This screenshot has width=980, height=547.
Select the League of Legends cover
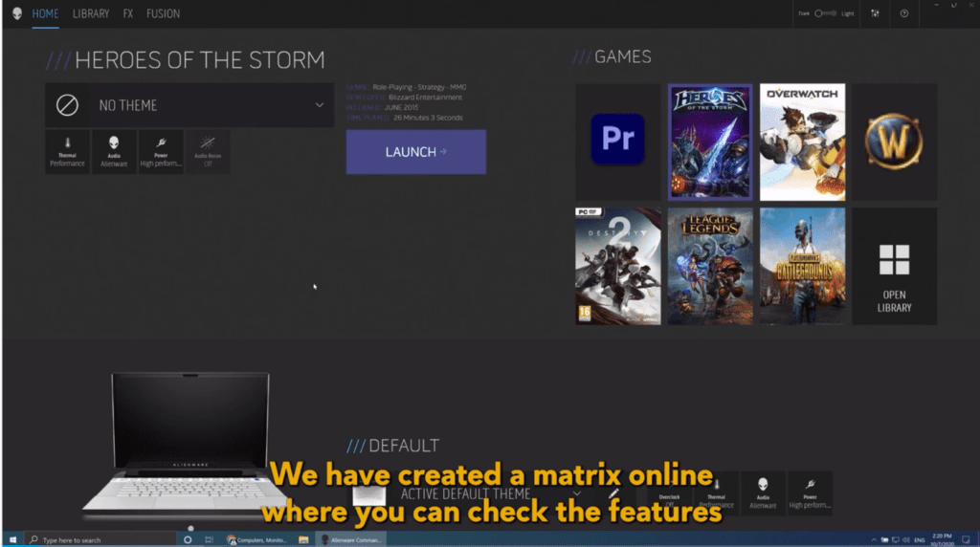coord(710,266)
